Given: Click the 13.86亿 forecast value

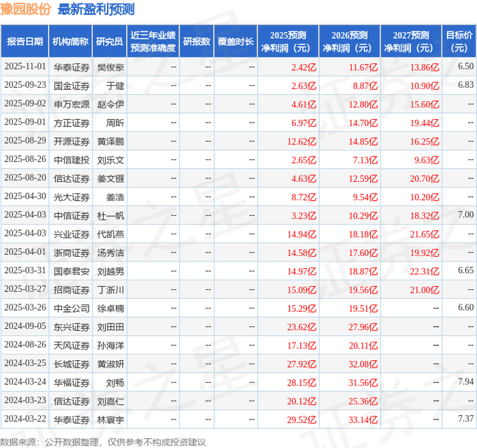Looking at the screenshot, I should (425, 67).
